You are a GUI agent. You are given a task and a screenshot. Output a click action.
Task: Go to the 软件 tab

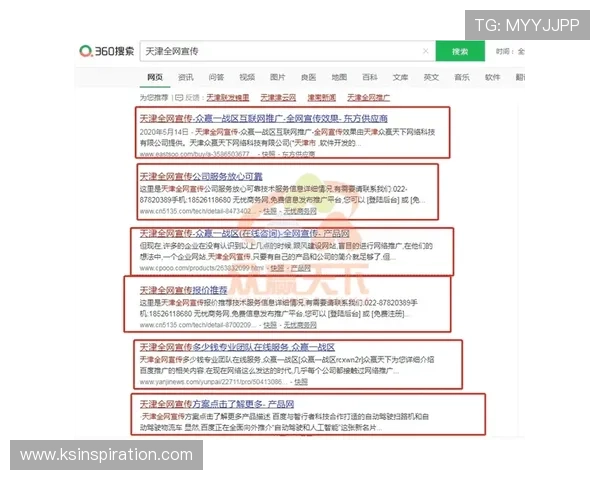point(492,77)
